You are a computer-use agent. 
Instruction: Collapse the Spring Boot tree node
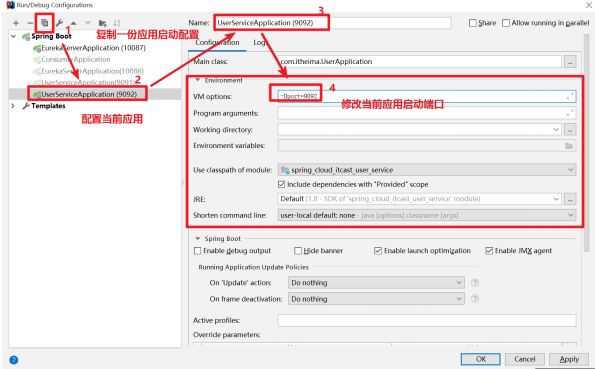[14, 36]
